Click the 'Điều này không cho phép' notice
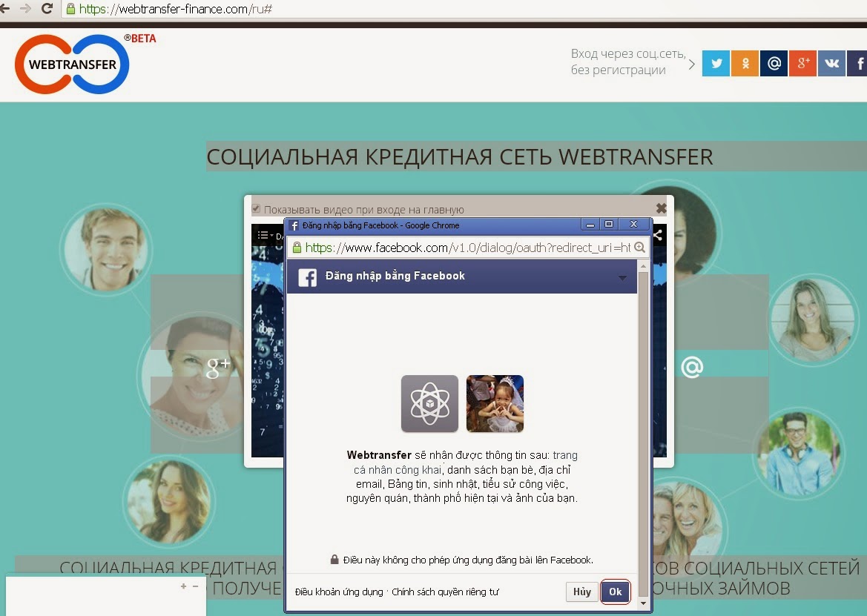Screen dimensions: 867x616 [468, 560]
